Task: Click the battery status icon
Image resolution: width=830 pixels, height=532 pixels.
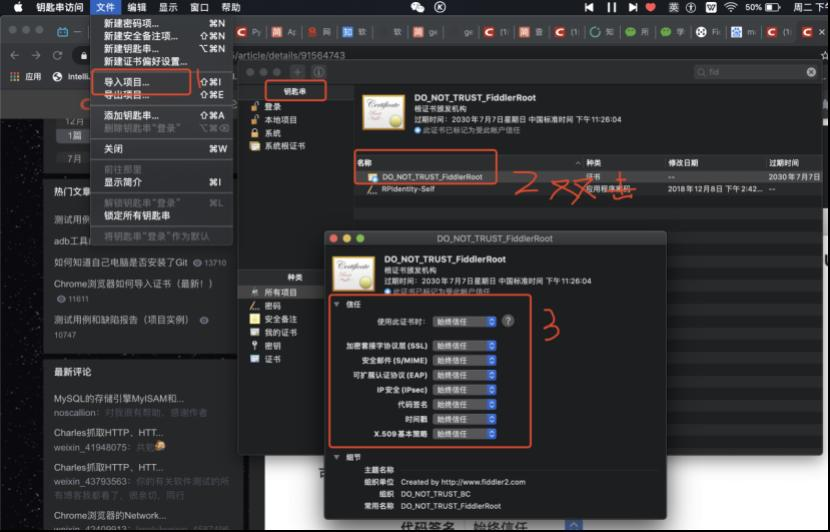Action: tap(773, 7)
